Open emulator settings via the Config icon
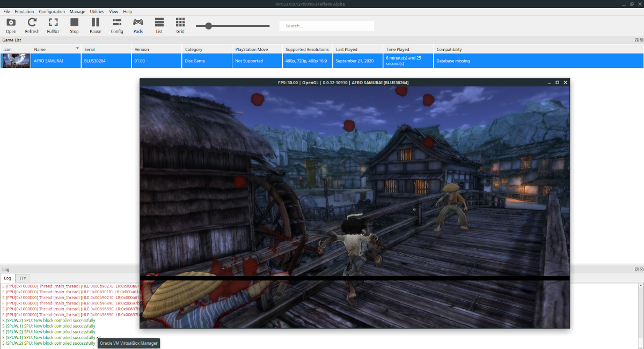 tap(116, 24)
